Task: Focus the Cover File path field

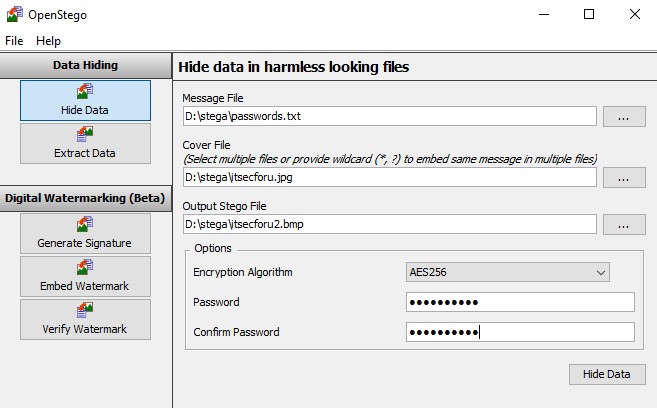Action: point(390,177)
